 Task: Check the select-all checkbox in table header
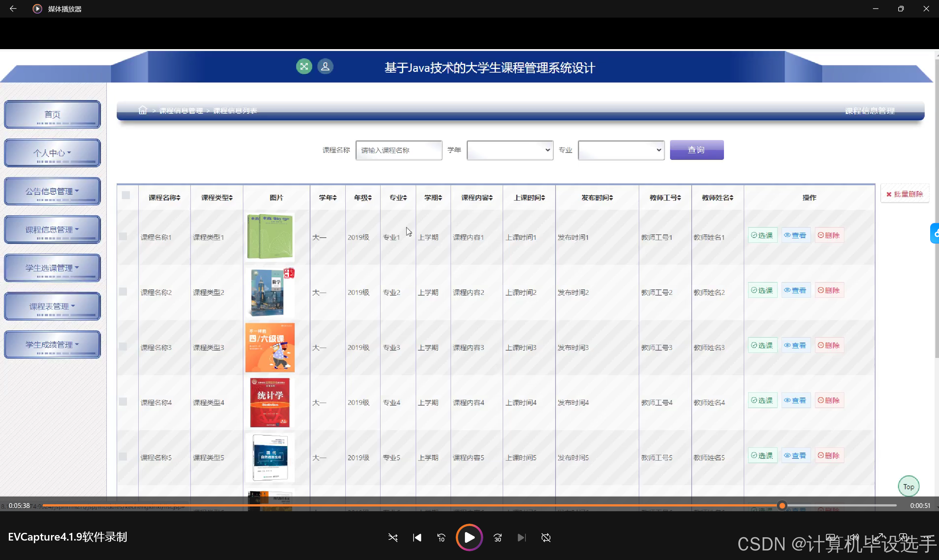coord(126,195)
